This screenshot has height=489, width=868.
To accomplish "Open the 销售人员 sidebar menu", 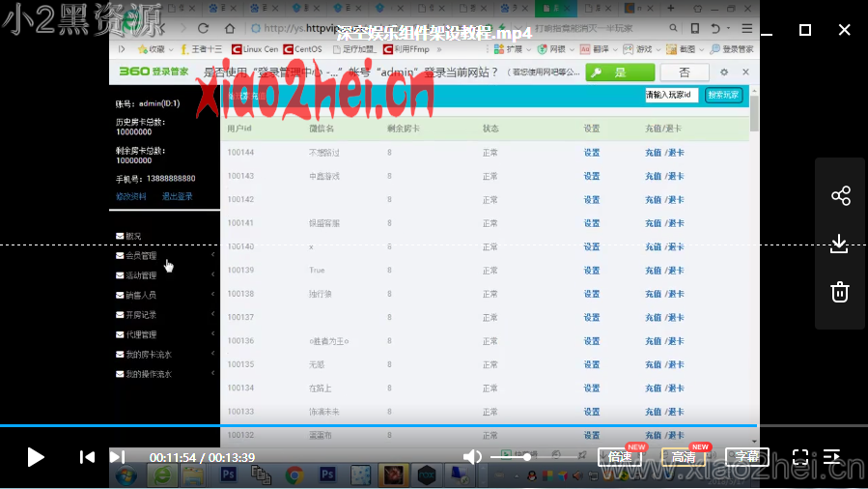I will tap(136, 295).
